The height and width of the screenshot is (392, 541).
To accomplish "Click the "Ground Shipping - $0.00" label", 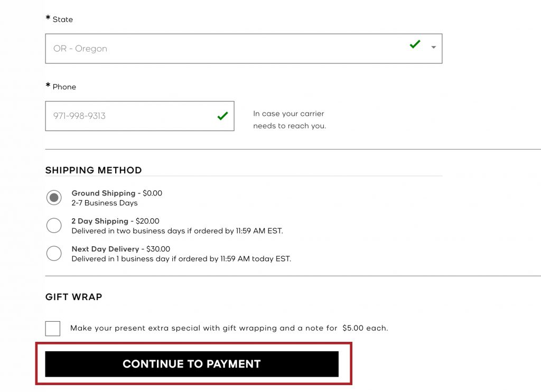I will coord(117,193).
